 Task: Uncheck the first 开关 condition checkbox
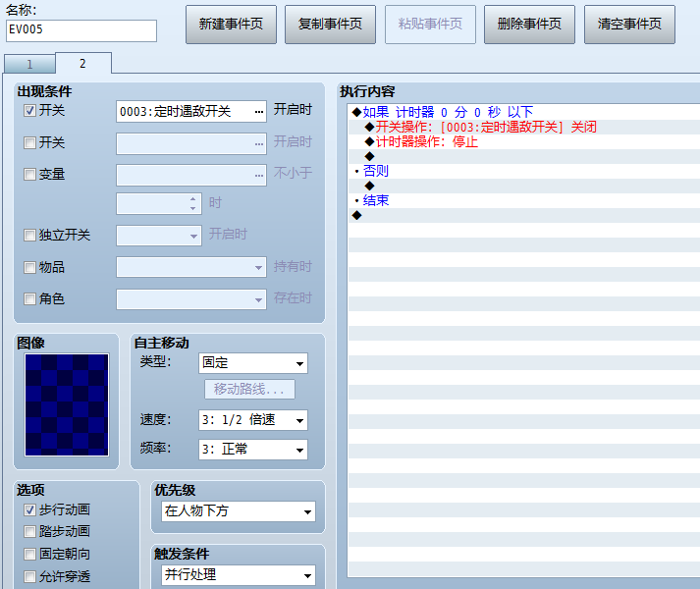pyautogui.click(x=29, y=110)
